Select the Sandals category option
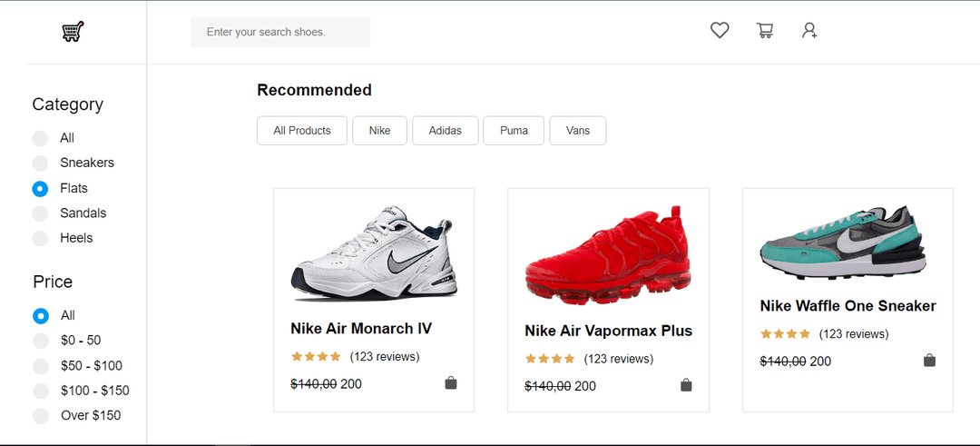This screenshot has width=980, height=446. pyautogui.click(x=40, y=213)
